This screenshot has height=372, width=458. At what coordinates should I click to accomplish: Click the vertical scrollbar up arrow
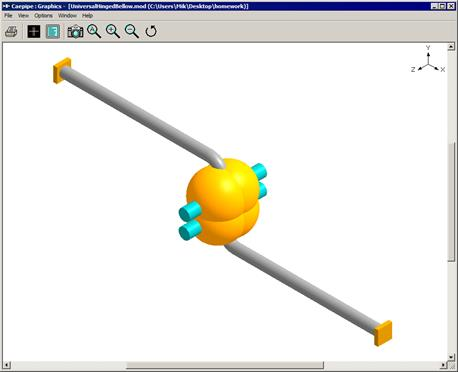(451, 47)
